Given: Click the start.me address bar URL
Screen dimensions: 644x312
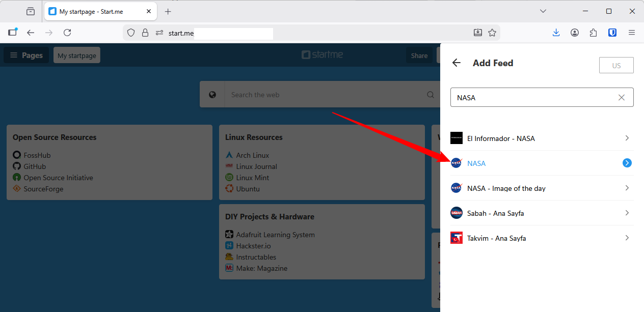Looking at the screenshot, I should click(x=181, y=33).
